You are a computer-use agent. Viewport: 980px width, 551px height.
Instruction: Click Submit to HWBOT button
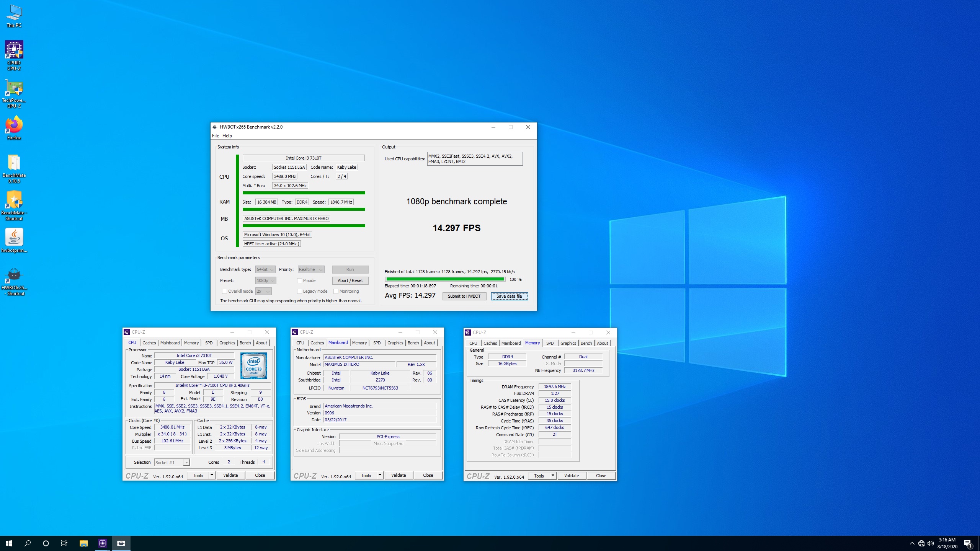464,296
